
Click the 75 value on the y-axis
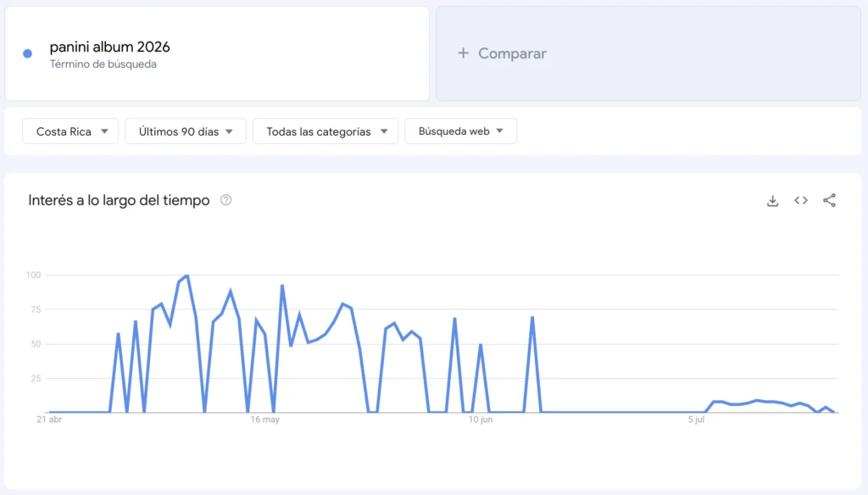(x=36, y=309)
